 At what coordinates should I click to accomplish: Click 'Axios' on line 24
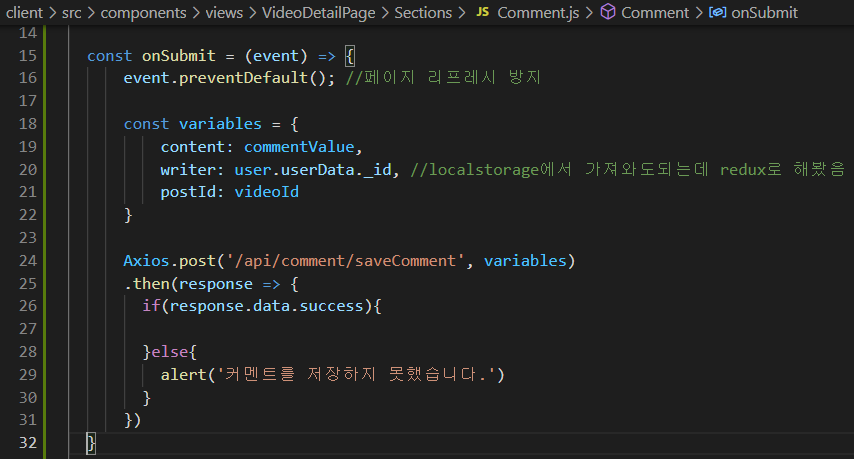147,261
